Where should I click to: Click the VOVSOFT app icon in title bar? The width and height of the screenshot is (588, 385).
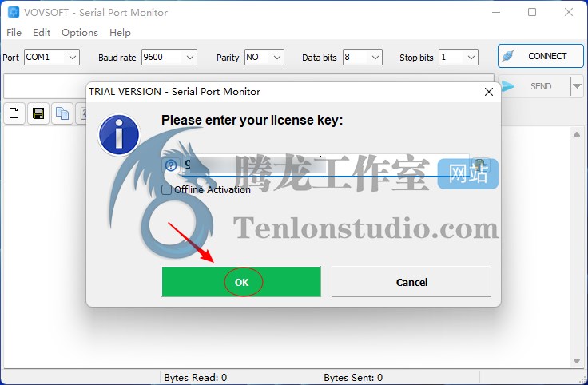[14, 12]
